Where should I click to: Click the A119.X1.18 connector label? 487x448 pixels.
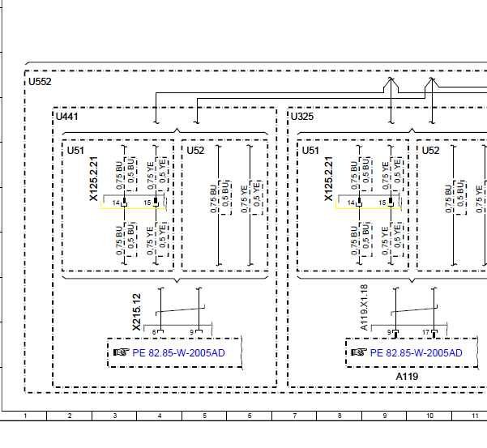click(364, 307)
